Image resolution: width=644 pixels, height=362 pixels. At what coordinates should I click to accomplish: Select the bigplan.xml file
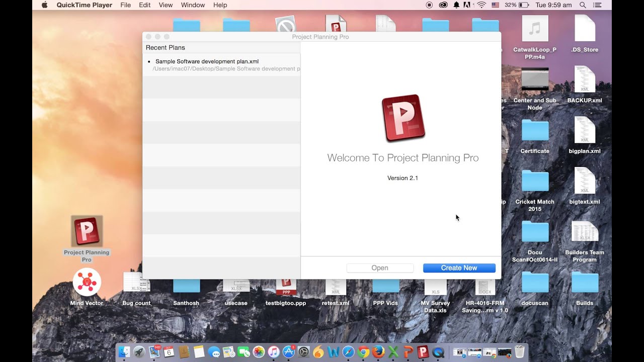585,135
